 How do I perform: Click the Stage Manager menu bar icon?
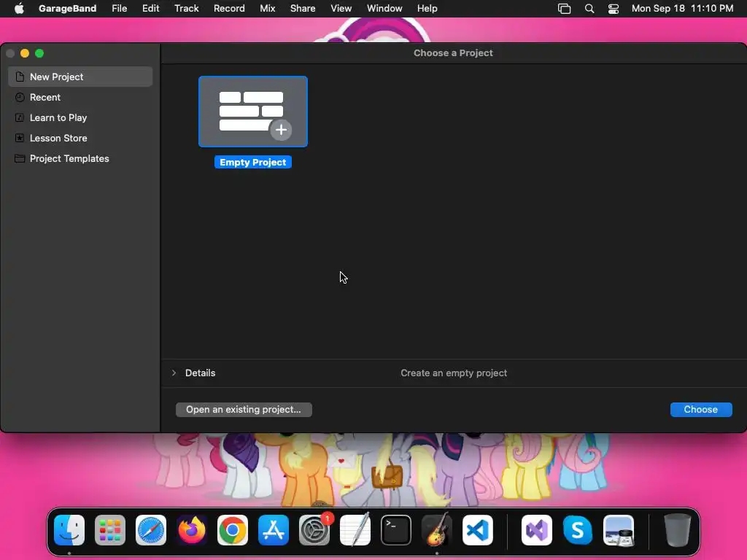(x=564, y=9)
